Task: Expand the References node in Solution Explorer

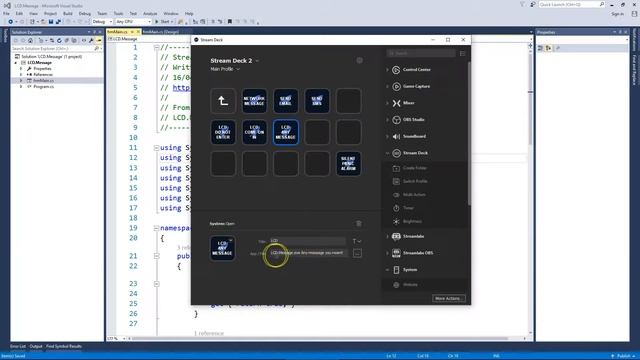Action: tap(21, 75)
